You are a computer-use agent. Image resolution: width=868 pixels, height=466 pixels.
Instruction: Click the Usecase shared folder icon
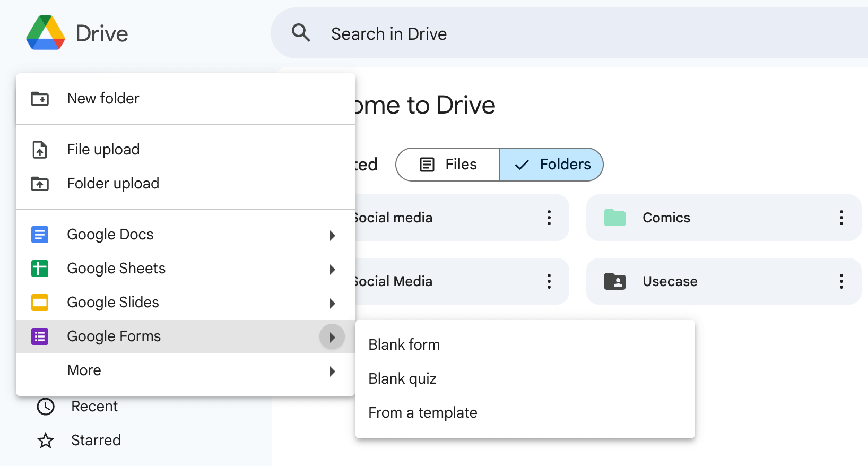pos(615,281)
